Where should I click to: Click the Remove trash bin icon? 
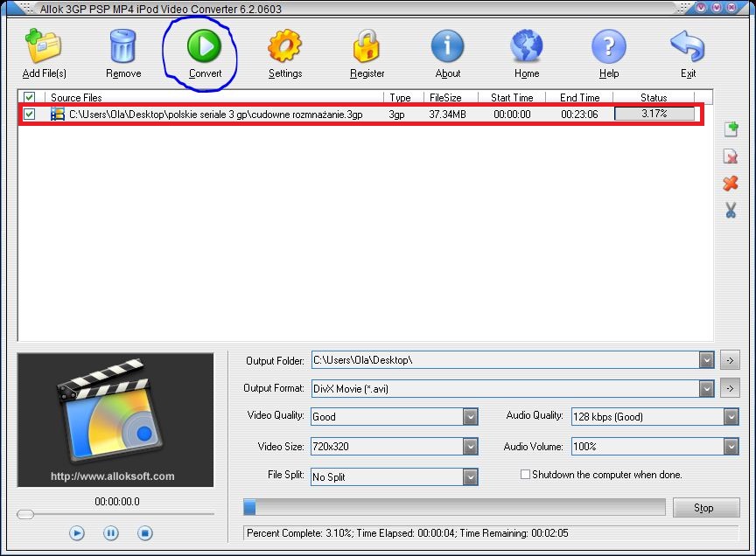(123, 46)
